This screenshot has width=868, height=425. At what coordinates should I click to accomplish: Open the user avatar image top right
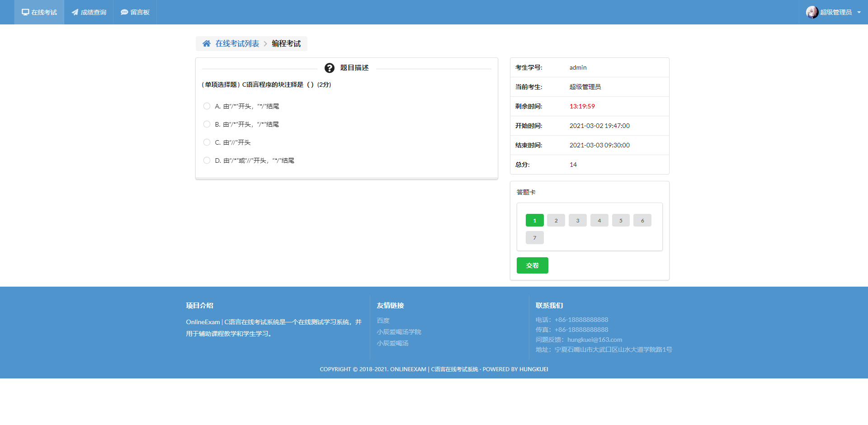pyautogui.click(x=811, y=12)
